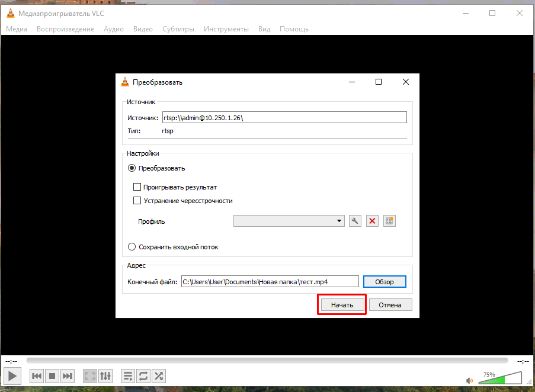Screen dimensions: 535x392
Task: Click in the Источник source field
Action: (284, 118)
